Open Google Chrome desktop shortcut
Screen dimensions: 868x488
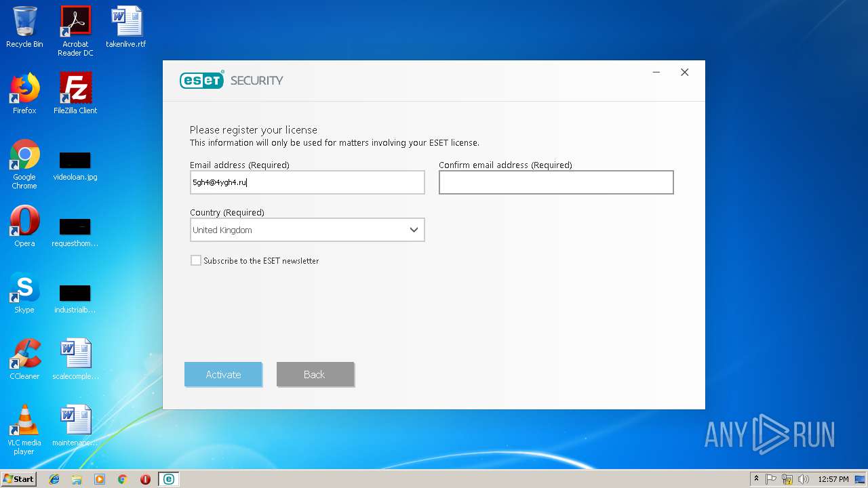point(24,164)
